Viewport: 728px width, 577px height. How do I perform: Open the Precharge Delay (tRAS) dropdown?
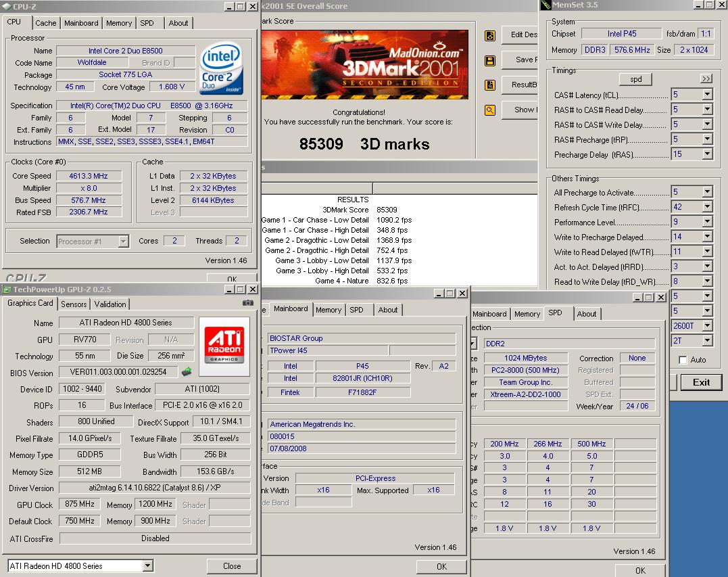[707, 154]
